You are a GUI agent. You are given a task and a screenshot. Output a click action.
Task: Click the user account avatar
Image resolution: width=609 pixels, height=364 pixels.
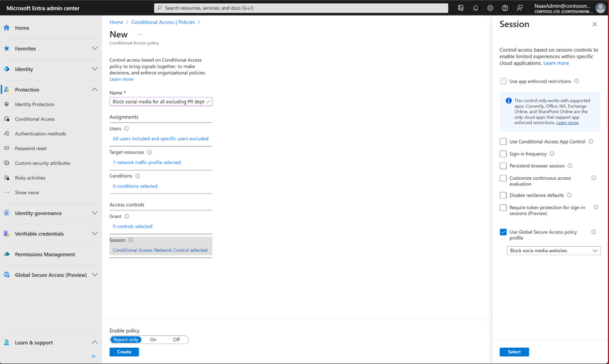(600, 8)
